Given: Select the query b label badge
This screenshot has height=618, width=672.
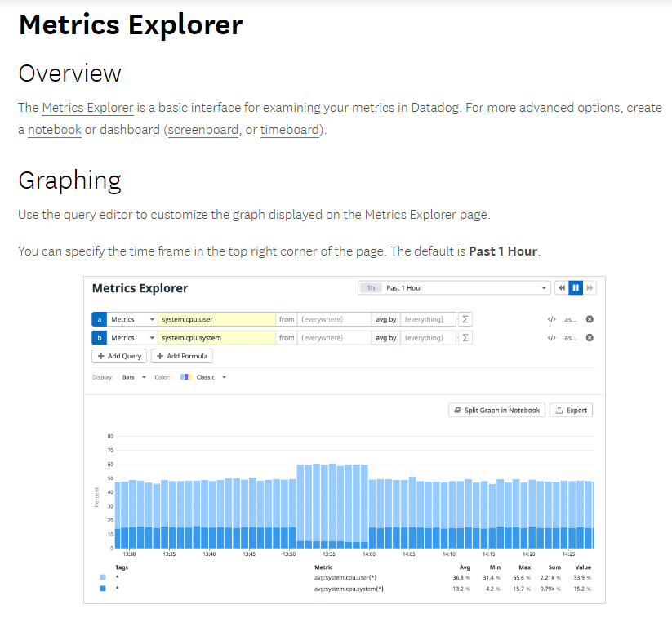Looking at the screenshot, I should [x=99, y=338].
